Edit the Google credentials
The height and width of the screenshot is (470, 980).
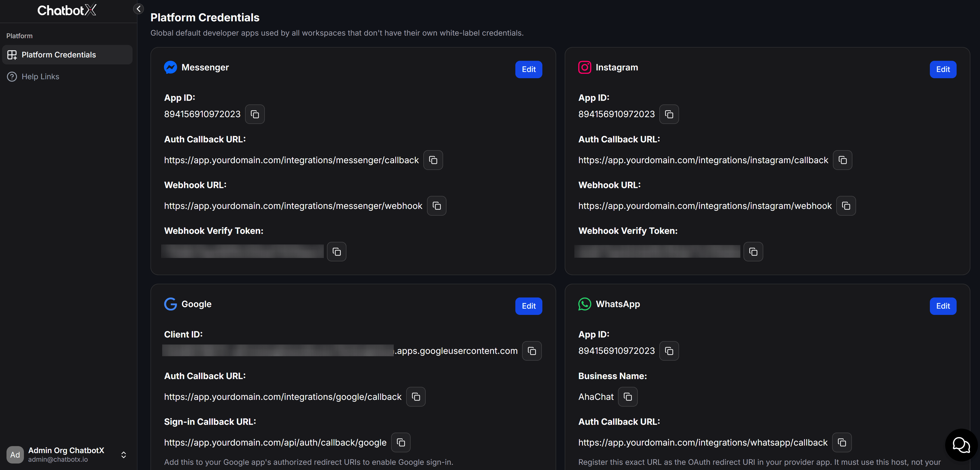pos(528,306)
